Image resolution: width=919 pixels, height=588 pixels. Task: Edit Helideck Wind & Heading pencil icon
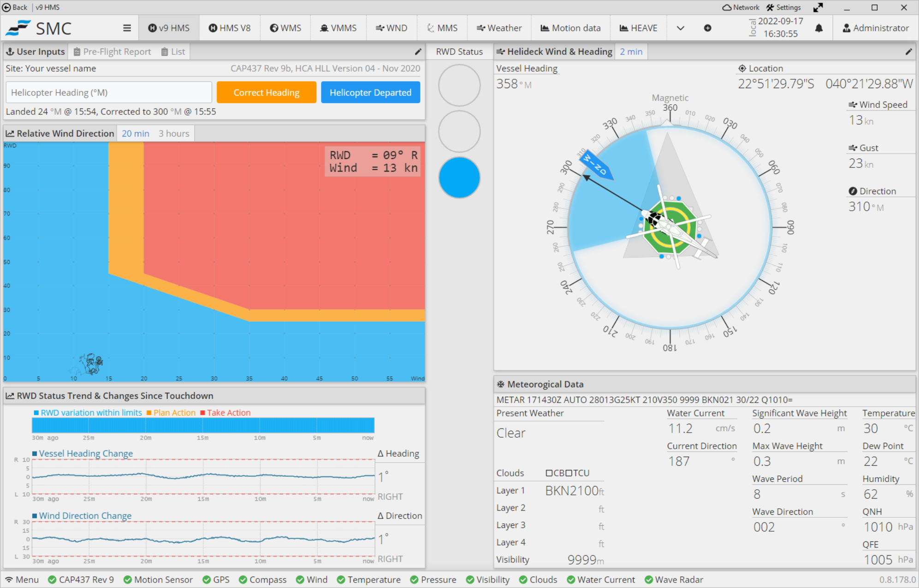[908, 52]
